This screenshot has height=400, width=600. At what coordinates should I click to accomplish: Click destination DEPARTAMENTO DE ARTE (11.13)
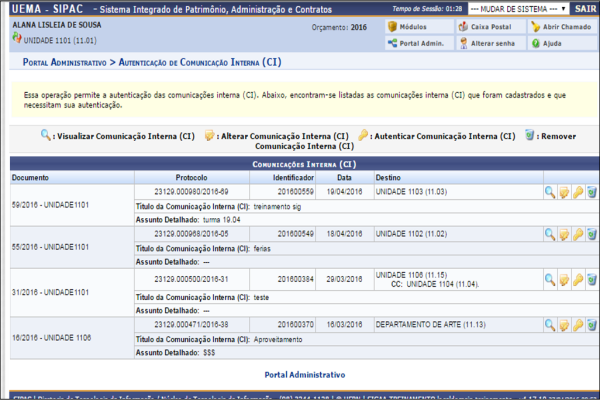click(x=430, y=325)
